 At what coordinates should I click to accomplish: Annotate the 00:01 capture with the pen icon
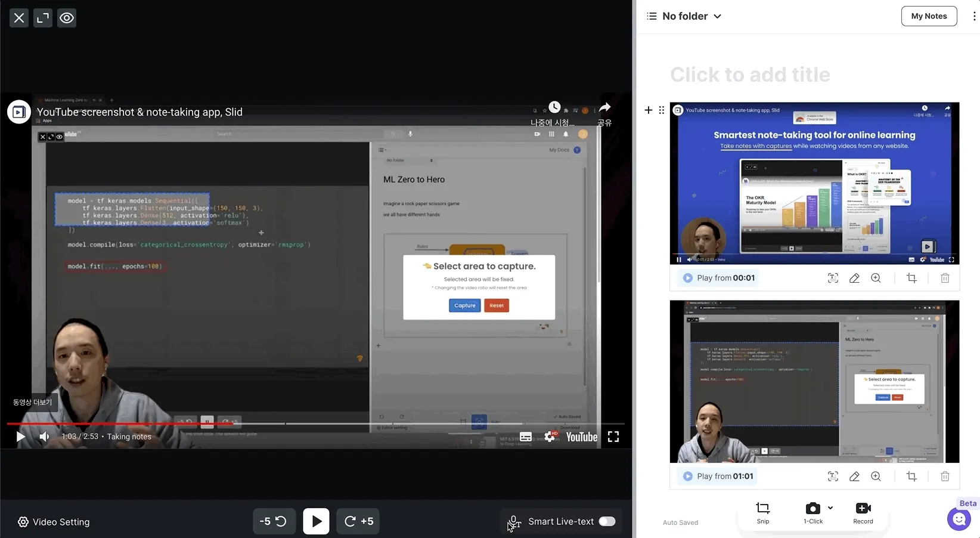pos(854,278)
